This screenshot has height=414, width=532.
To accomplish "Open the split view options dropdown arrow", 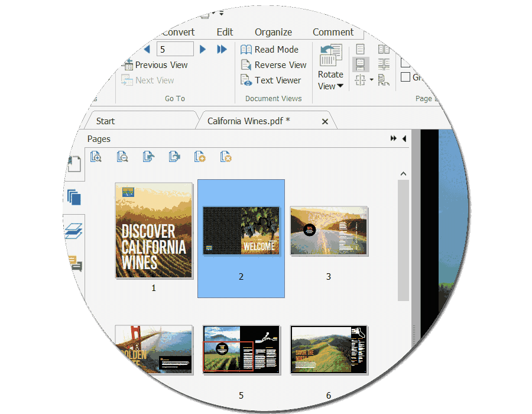I will pyautogui.click(x=372, y=79).
